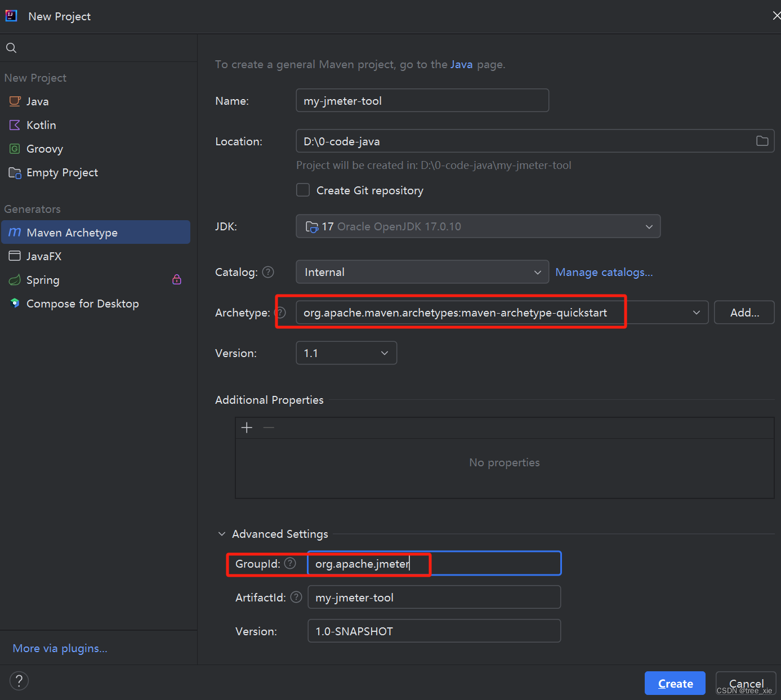Open the archetype Version 1.1 dropdown

[346, 353]
